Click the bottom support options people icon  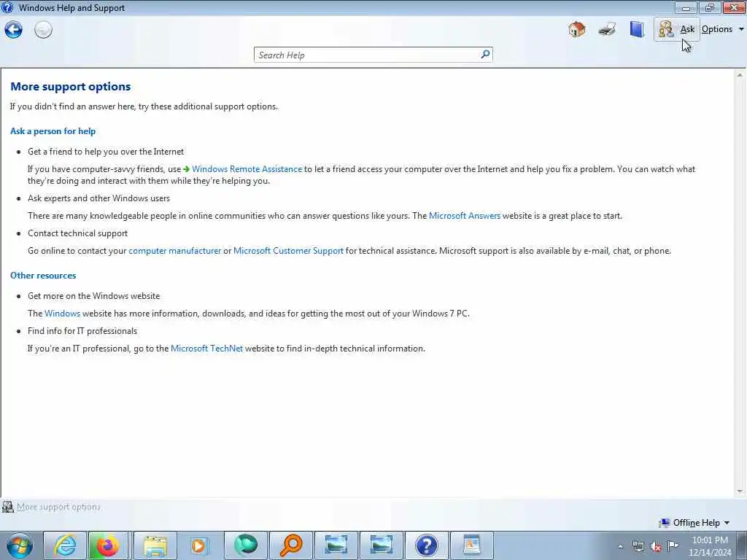point(7,507)
